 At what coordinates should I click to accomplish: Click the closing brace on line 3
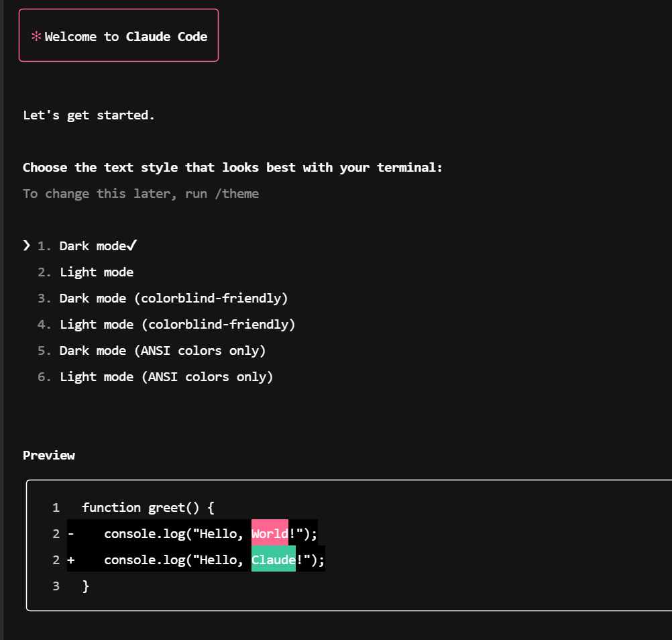tap(86, 586)
